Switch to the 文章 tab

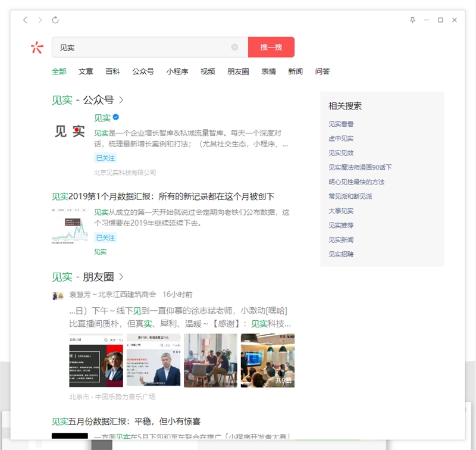[86, 71]
